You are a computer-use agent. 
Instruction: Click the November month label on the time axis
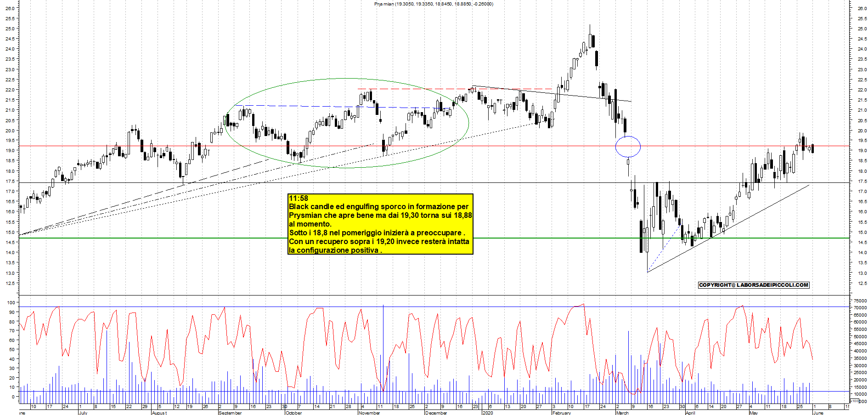click(x=369, y=413)
